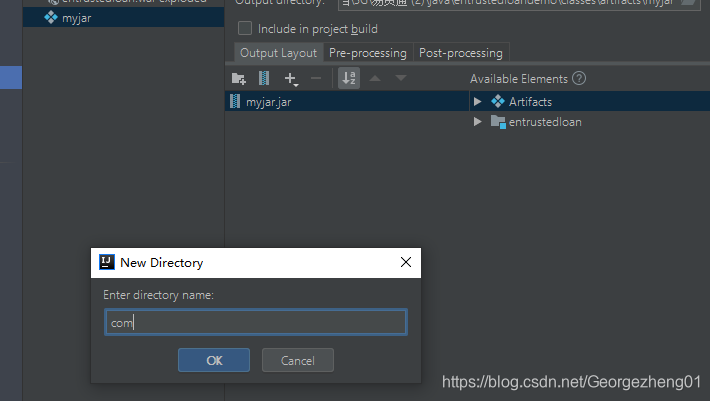Click the Enter directory name label
Image resolution: width=710 pixels, height=401 pixels.
point(158,295)
